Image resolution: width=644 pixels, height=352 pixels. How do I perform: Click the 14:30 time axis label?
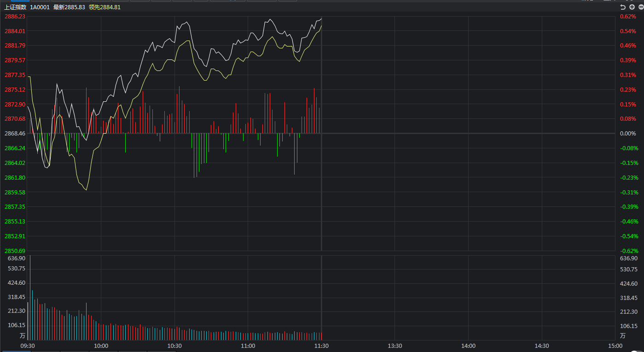(542, 346)
